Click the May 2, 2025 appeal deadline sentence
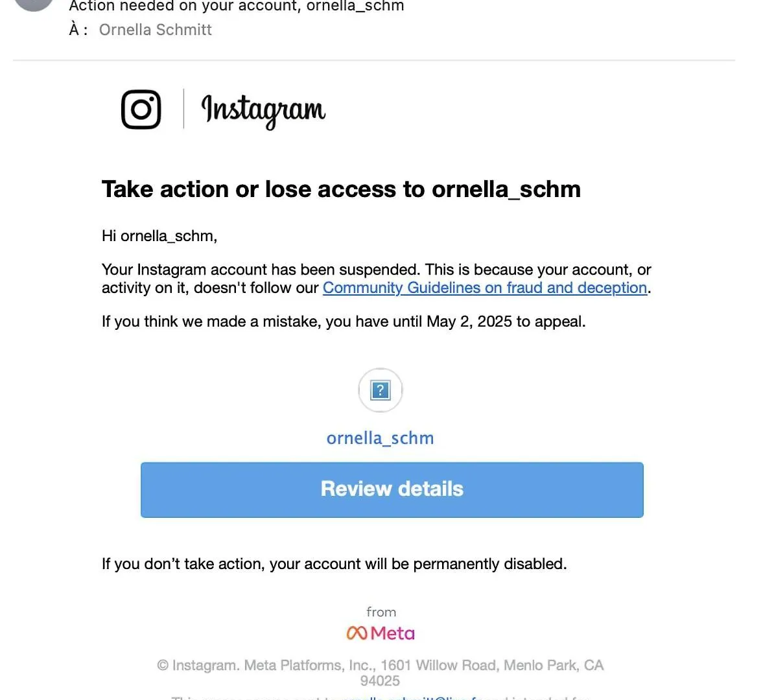Image resolution: width=774 pixels, height=700 pixels. click(344, 321)
